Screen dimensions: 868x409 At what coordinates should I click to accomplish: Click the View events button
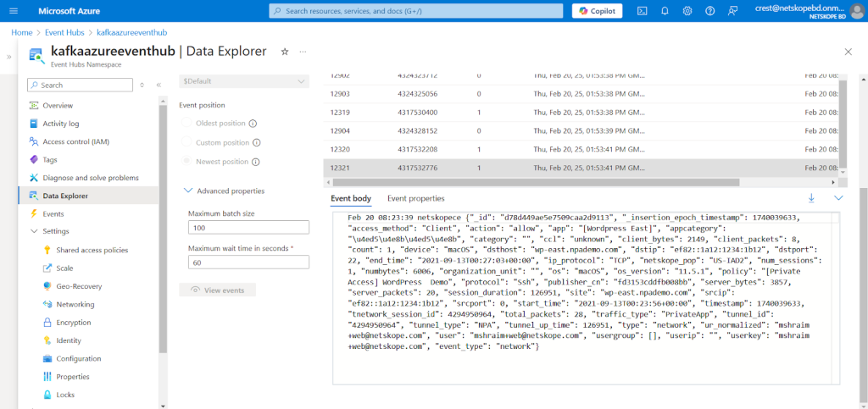click(218, 290)
